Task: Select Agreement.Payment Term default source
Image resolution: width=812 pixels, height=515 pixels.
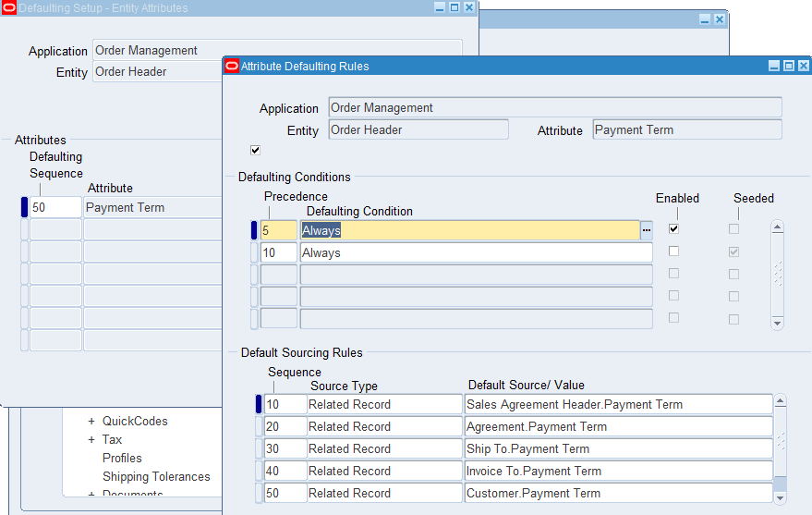Action: pyautogui.click(x=619, y=426)
